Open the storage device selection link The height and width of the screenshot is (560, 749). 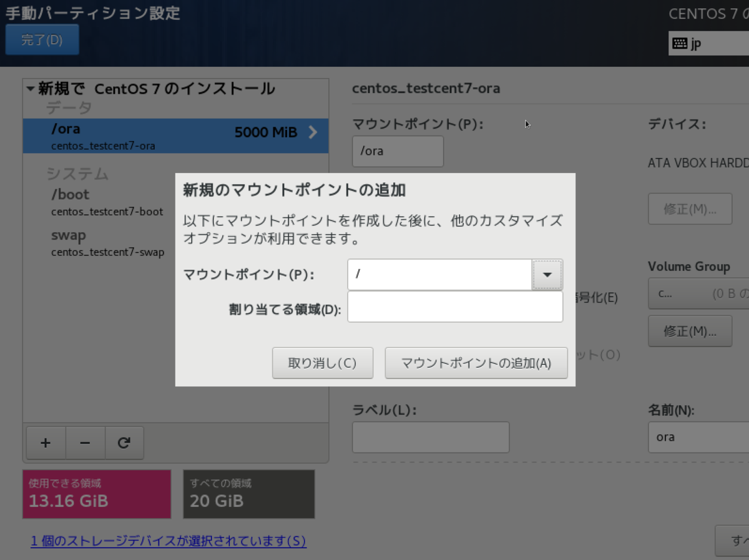pyautogui.click(x=168, y=541)
